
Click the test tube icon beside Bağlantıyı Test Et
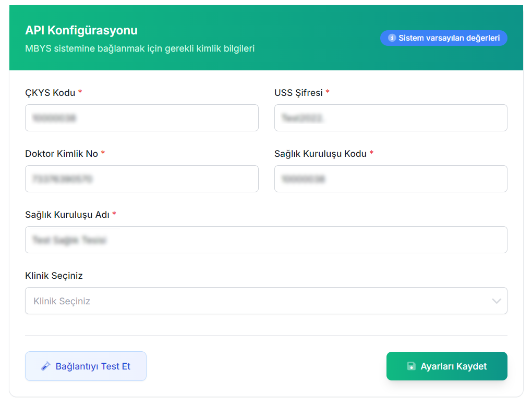pos(46,366)
